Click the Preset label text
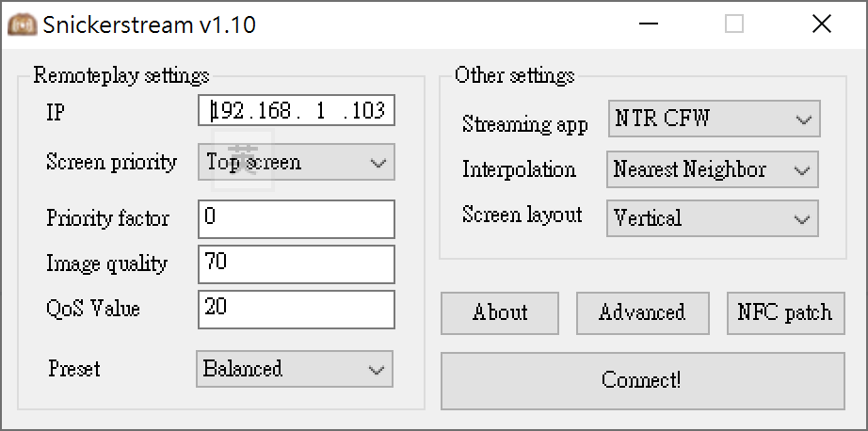Screen dimensions: 868x431 74,369
